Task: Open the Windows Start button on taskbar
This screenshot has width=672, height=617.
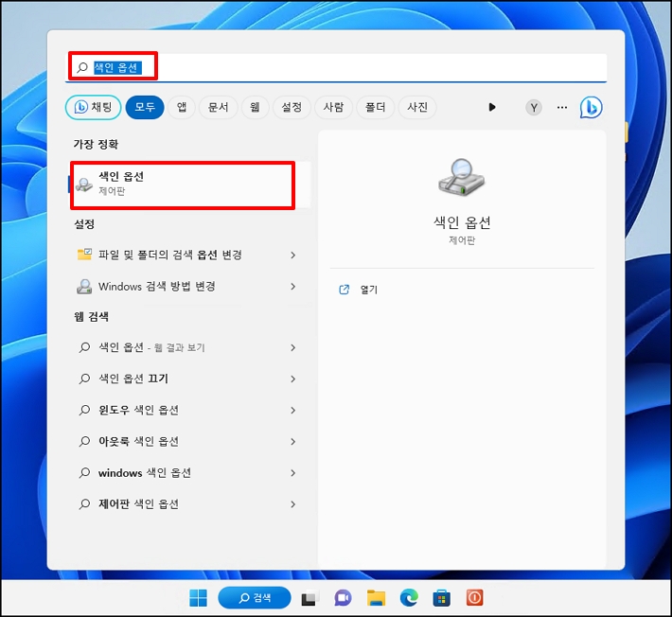Action: 198,598
